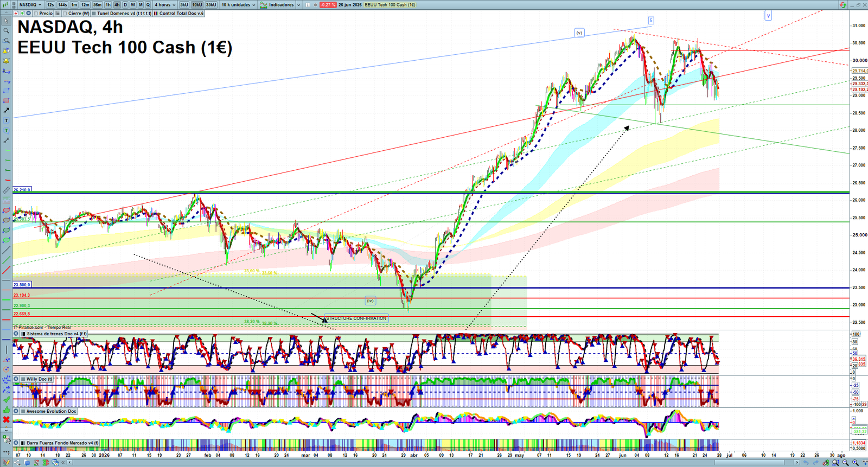Click the top-right green/red sync arrows icon

click(x=843, y=4)
